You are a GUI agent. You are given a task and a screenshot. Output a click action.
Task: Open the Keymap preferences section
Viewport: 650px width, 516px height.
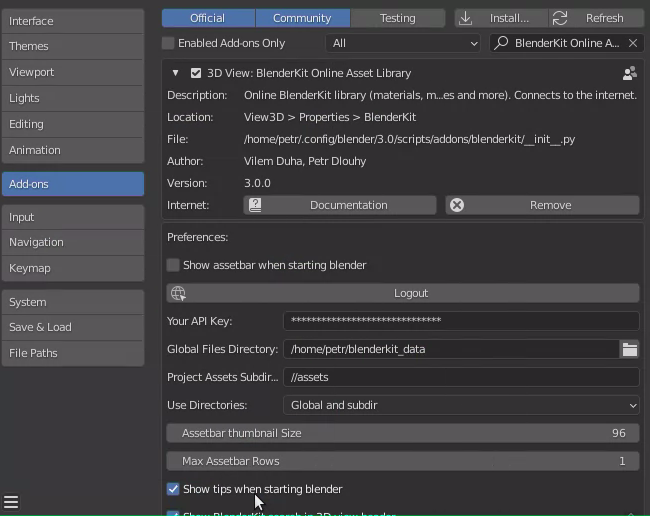[x=72, y=268]
